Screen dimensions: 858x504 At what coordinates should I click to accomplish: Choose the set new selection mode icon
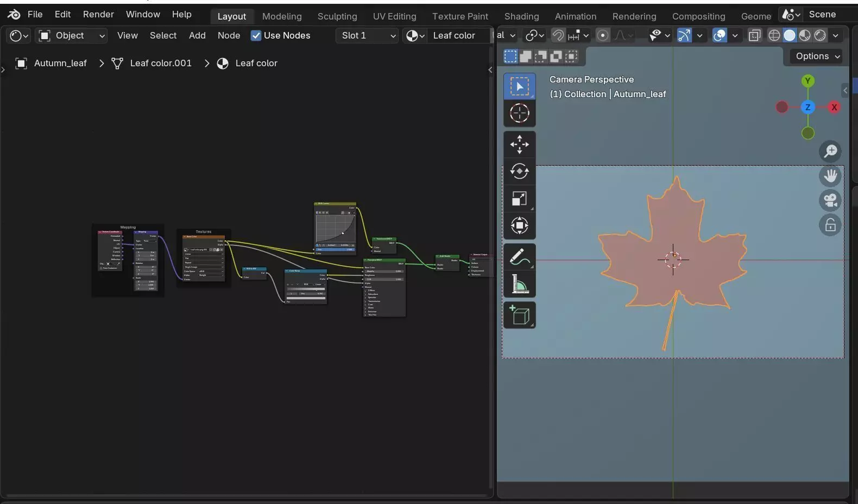coord(510,56)
